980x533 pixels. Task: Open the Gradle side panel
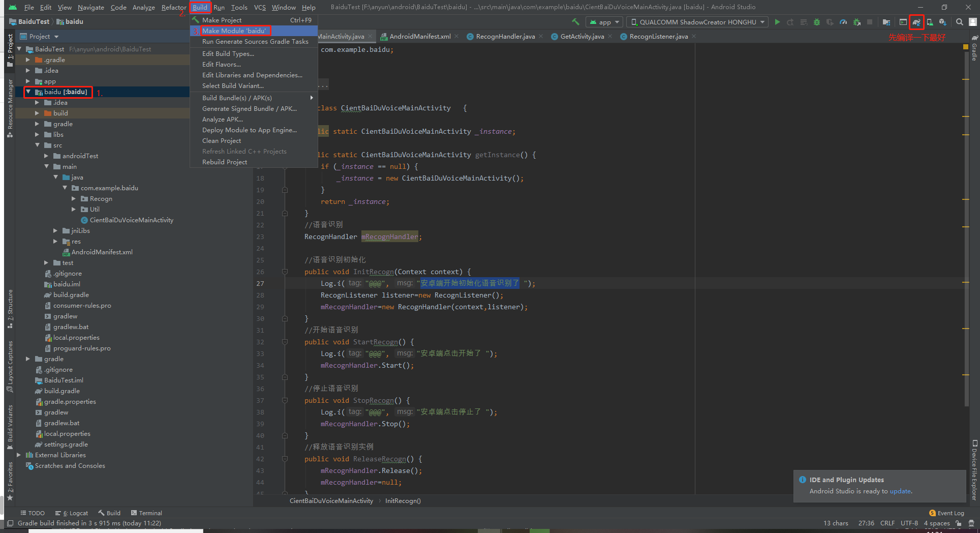974,49
